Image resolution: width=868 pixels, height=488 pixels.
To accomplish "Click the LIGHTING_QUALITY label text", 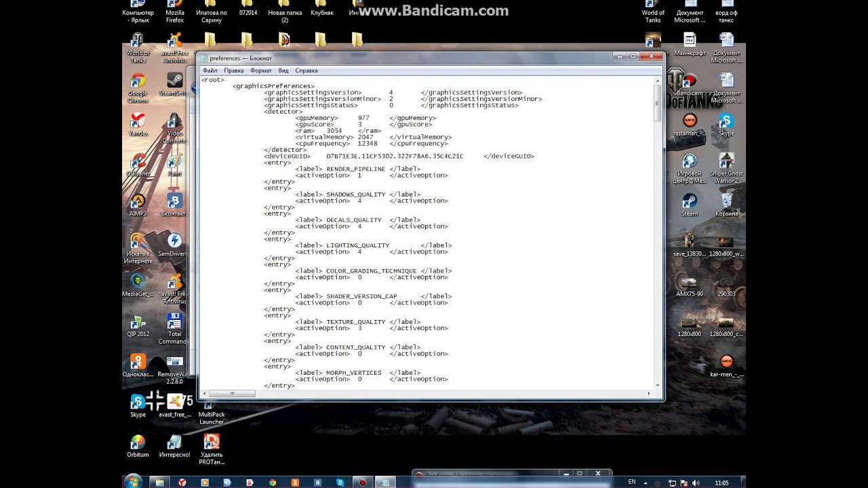I will point(358,245).
